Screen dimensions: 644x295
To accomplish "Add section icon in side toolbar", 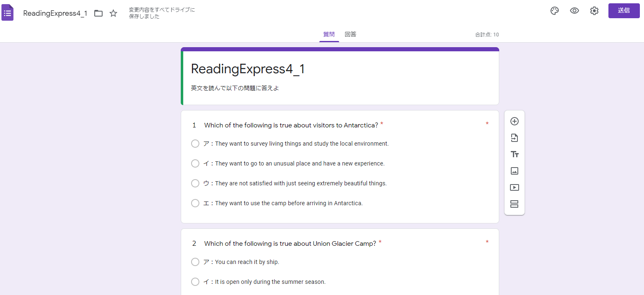I will pos(515,204).
